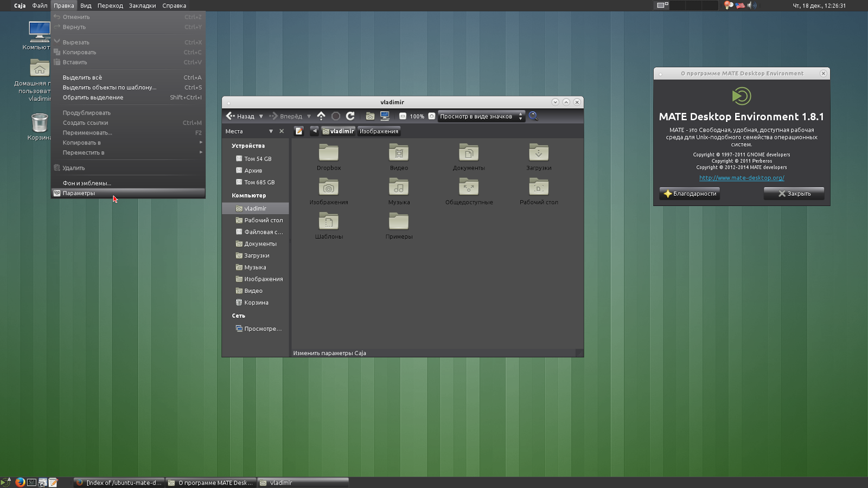The height and width of the screenshot is (488, 868).
Task: Select the Музыка folder icon in file view
Action: click(x=399, y=187)
